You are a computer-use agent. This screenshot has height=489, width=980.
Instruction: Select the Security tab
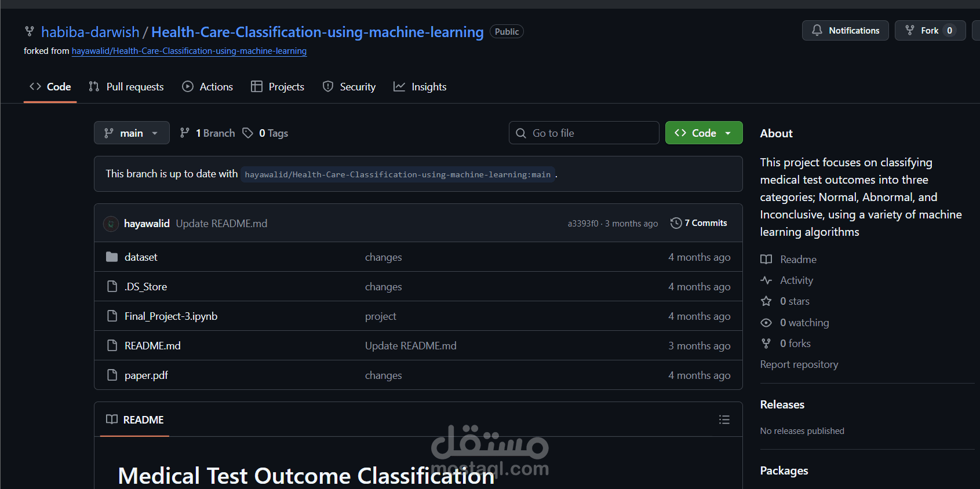(349, 86)
